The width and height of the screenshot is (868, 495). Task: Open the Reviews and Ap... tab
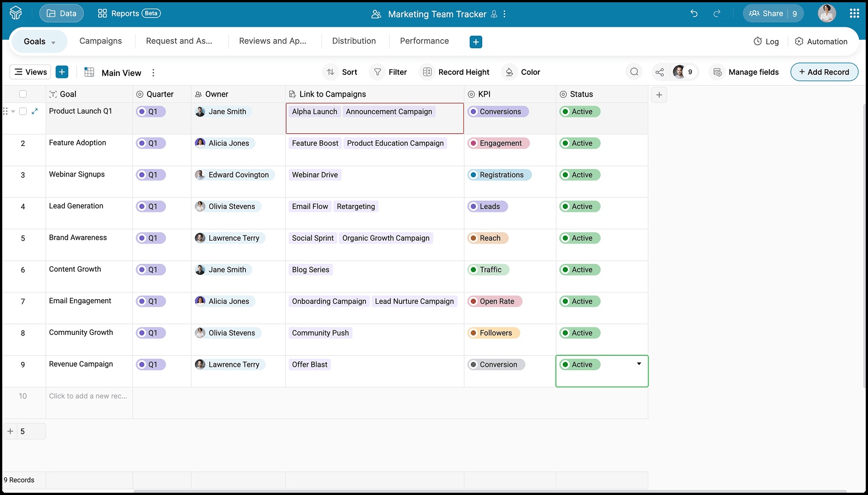coord(272,41)
